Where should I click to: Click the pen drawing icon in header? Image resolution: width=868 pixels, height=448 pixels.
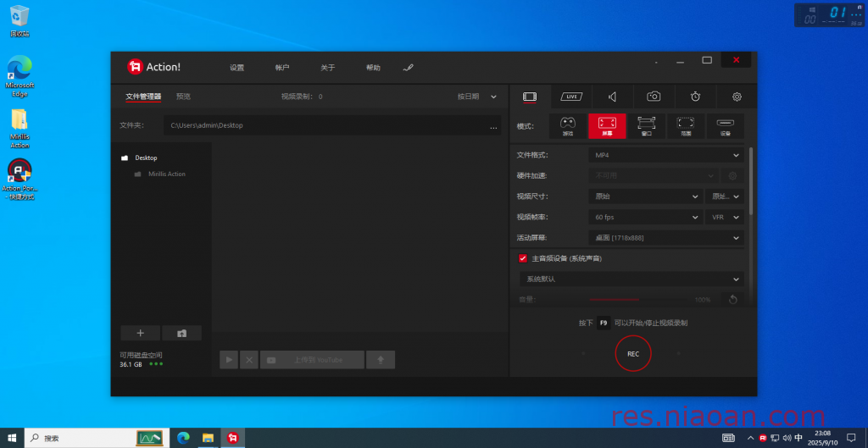(408, 68)
